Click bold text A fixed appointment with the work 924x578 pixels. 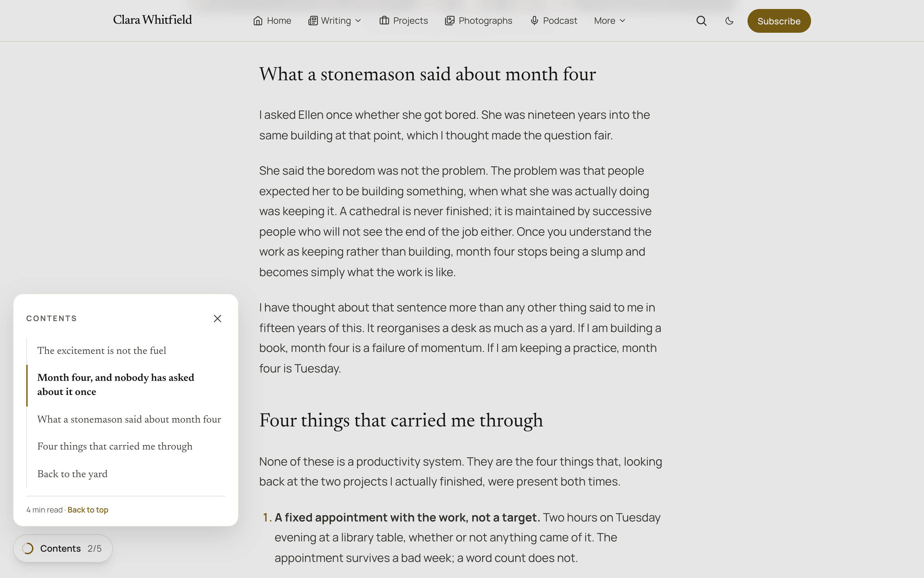point(407,517)
